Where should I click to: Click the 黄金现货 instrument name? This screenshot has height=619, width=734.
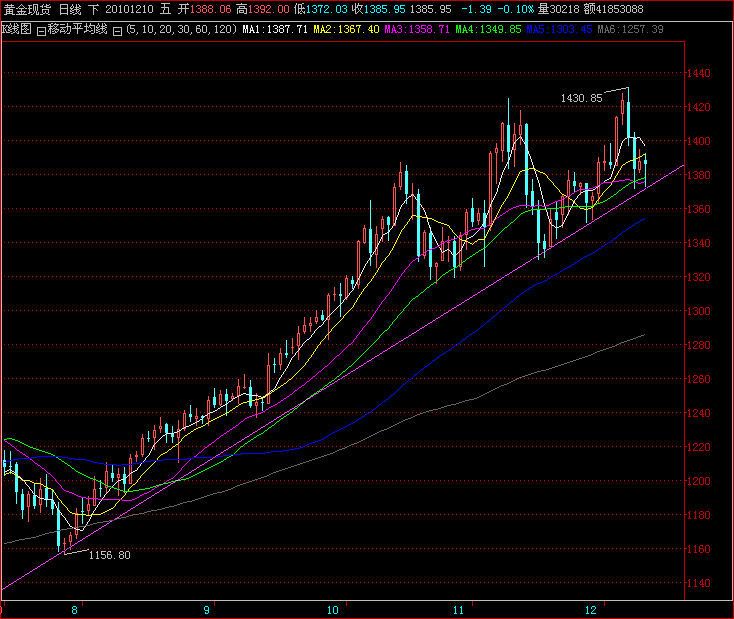(27, 9)
